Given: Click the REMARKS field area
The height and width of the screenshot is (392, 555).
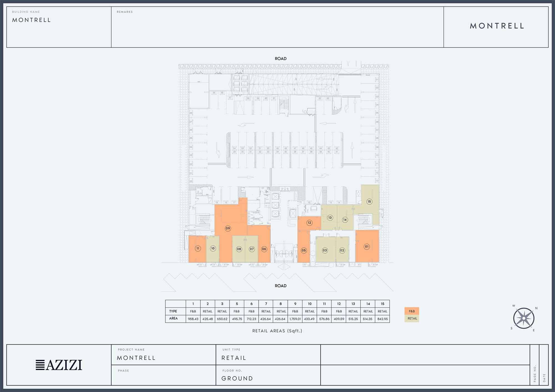Looking at the screenshot, I should pyautogui.click(x=277, y=28).
